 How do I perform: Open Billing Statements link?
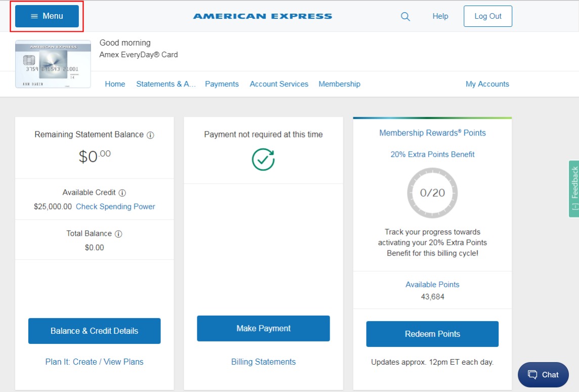263,362
